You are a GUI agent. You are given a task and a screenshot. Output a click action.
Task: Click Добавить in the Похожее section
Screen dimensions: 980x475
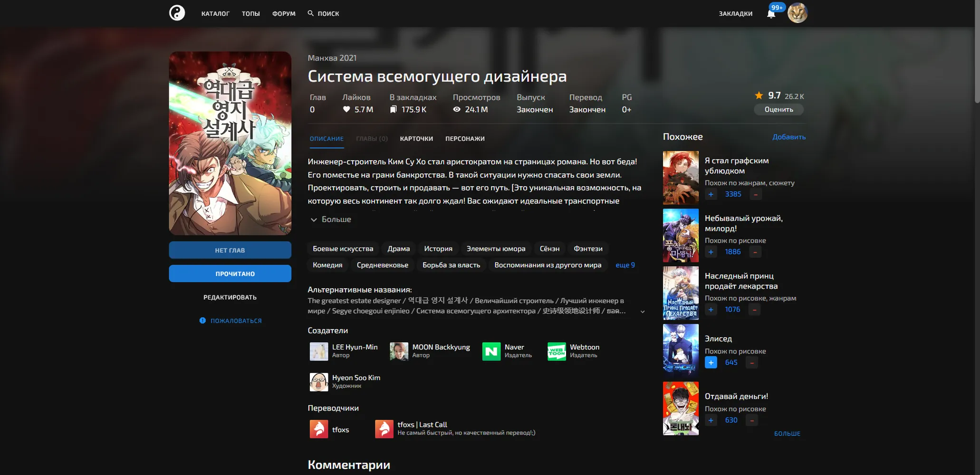coord(789,137)
